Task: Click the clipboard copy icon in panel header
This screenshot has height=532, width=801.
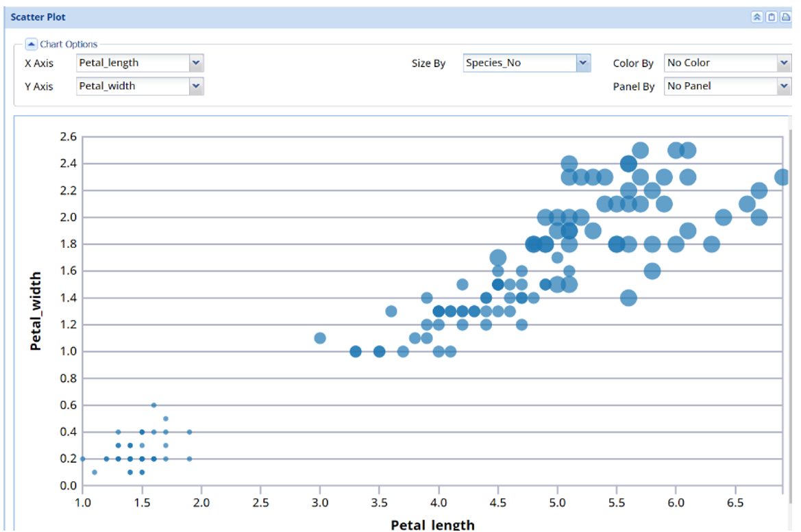Action: 772,17
